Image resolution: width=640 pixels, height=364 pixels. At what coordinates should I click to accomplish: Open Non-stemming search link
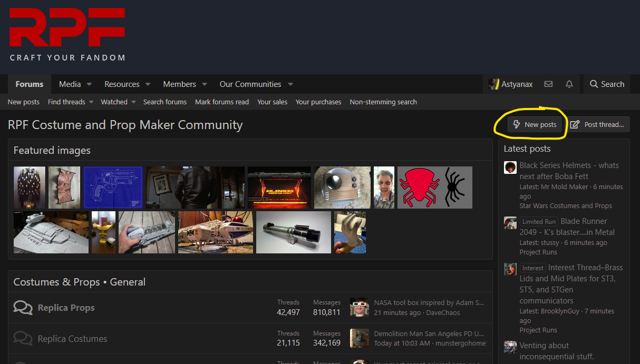383,102
